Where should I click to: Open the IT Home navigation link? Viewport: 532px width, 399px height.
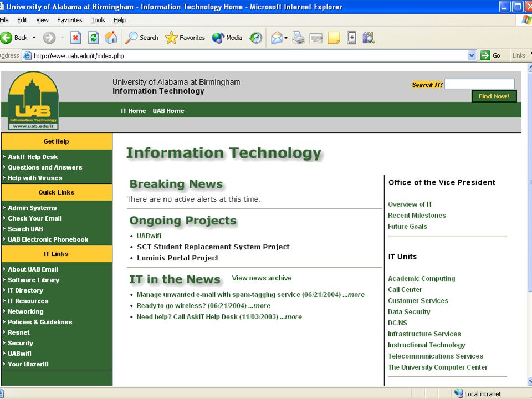pos(134,111)
